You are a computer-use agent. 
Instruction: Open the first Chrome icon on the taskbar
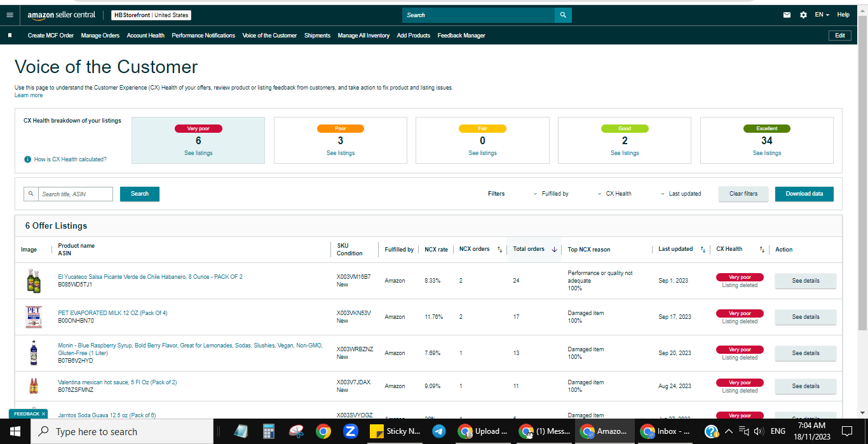pos(323,431)
